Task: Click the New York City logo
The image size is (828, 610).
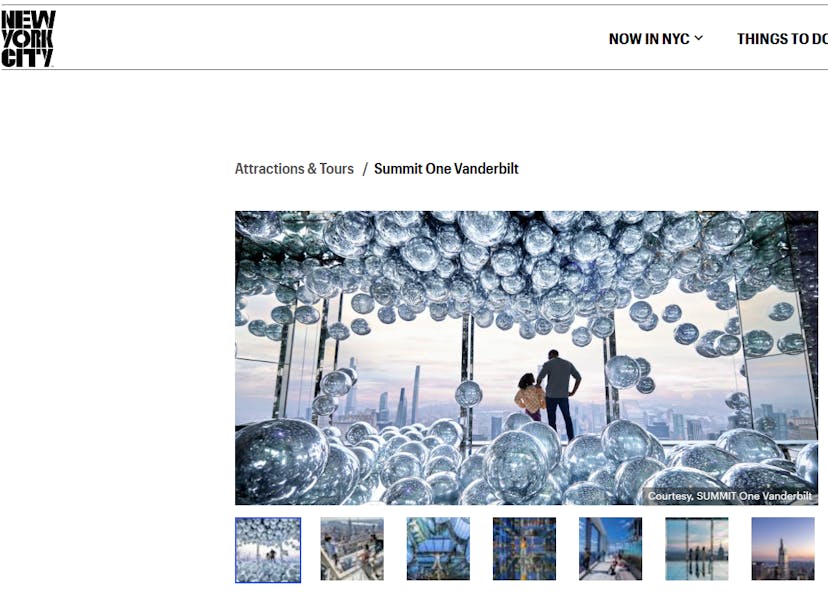Action: click(x=28, y=39)
